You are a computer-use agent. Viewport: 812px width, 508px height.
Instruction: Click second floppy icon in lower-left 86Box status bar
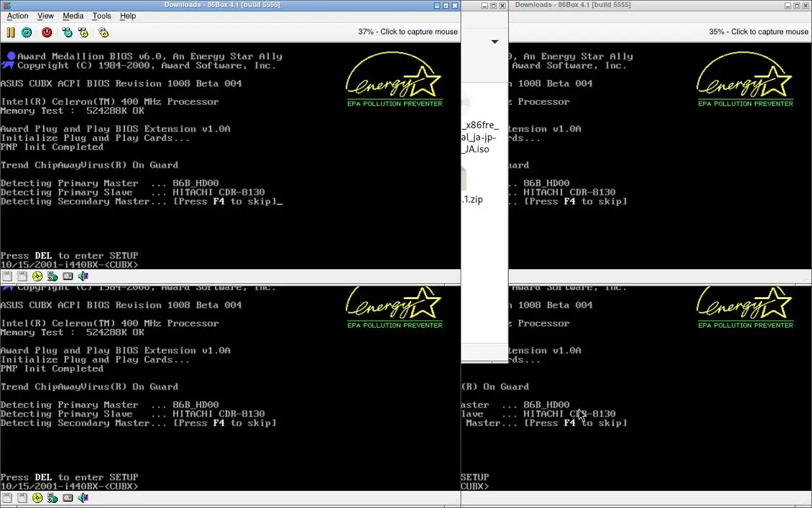[22, 498]
